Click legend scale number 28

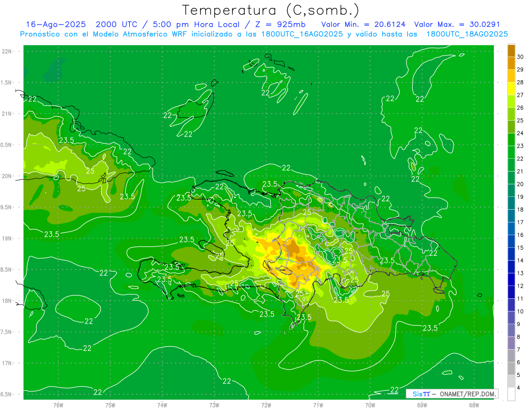tap(520, 82)
